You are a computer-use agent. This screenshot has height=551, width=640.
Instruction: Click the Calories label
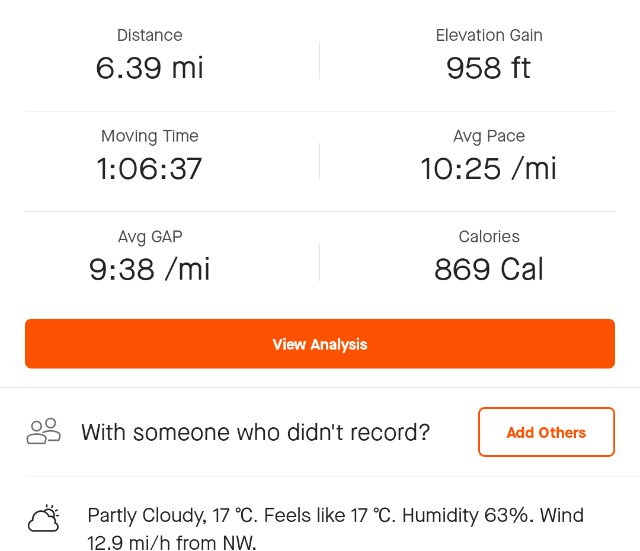pos(489,237)
